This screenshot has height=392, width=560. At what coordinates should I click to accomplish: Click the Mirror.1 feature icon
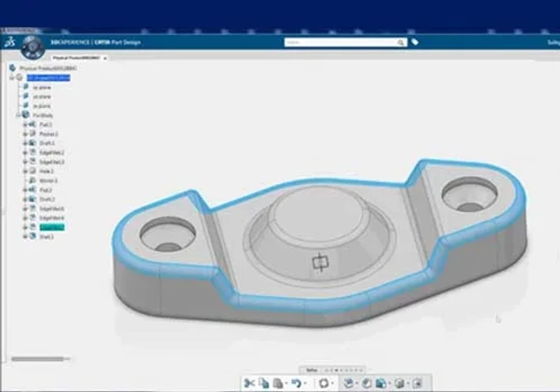click(32, 181)
